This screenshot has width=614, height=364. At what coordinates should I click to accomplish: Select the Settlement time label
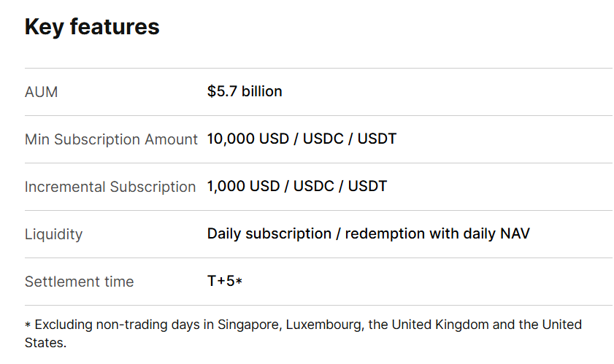[79, 282]
